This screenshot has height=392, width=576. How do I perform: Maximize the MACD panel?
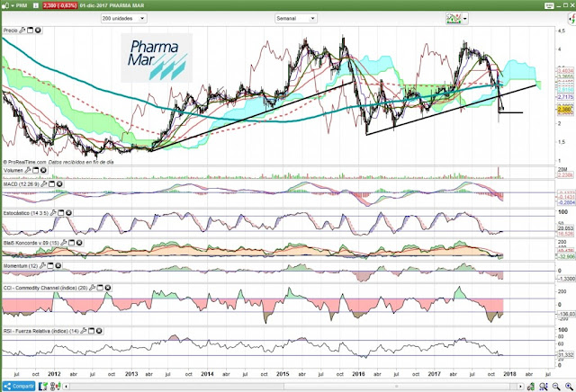51,184
